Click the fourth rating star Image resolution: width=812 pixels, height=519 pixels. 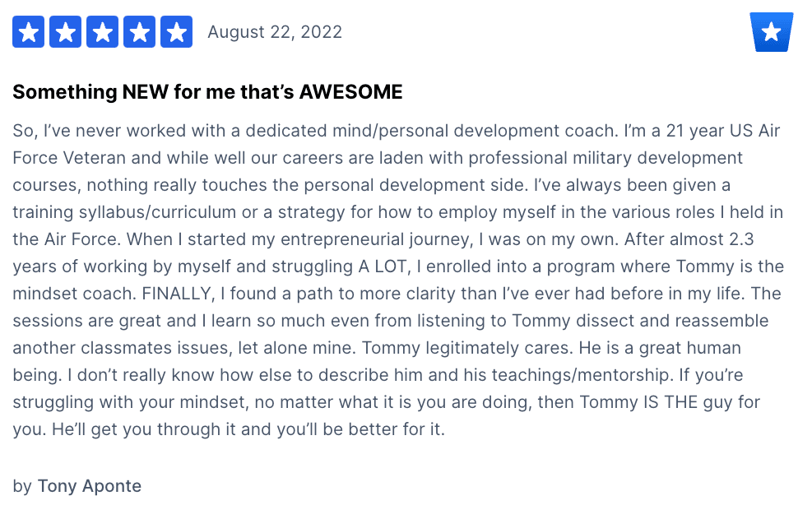(139, 31)
